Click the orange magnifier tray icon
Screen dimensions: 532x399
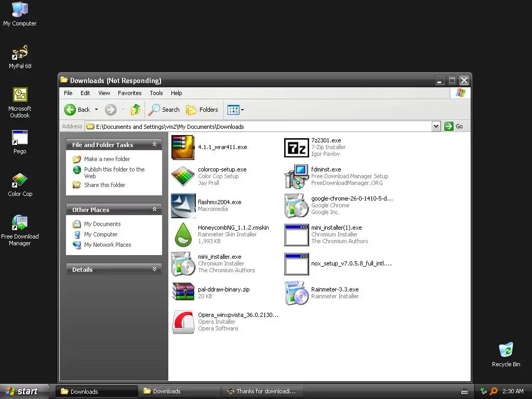[x=494, y=391]
